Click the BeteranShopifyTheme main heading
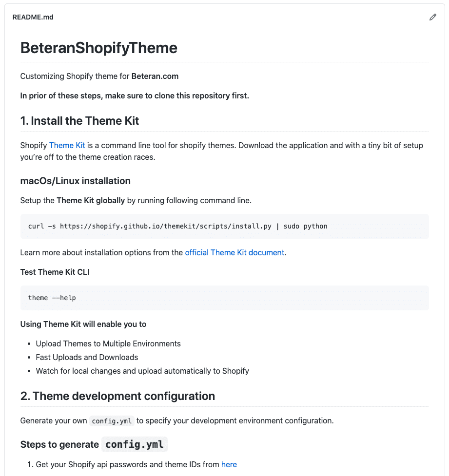The height and width of the screenshot is (476, 449). pyautogui.click(x=99, y=48)
